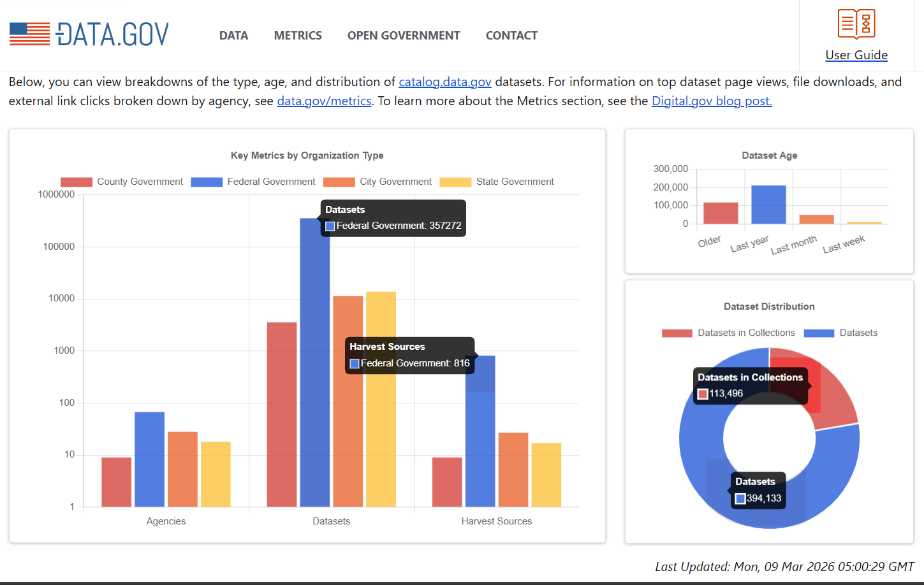Open the CONTACT navigation item

(511, 35)
